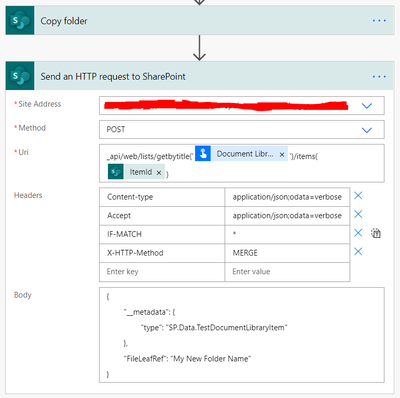Switch headers to text mode icon
400x398 pixels.
[376, 233]
